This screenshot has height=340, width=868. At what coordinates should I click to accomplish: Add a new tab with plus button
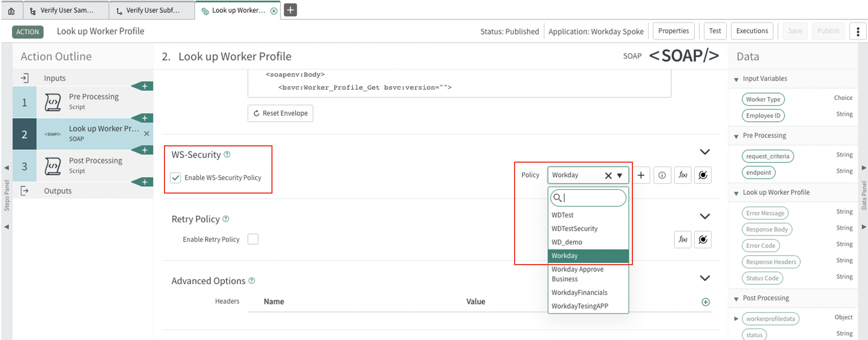click(x=290, y=10)
